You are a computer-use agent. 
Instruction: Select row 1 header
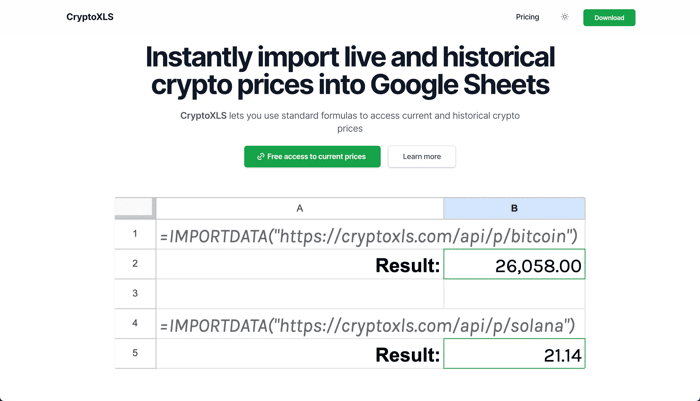(x=135, y=234)
